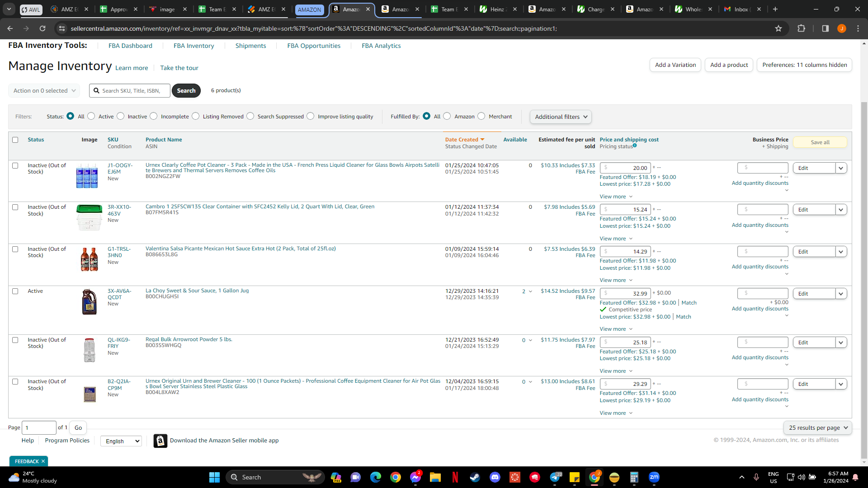Click Match next to La Choy Featured Offer
The height and width of the screenshot is (488, 868).
(x=689, y=303)
